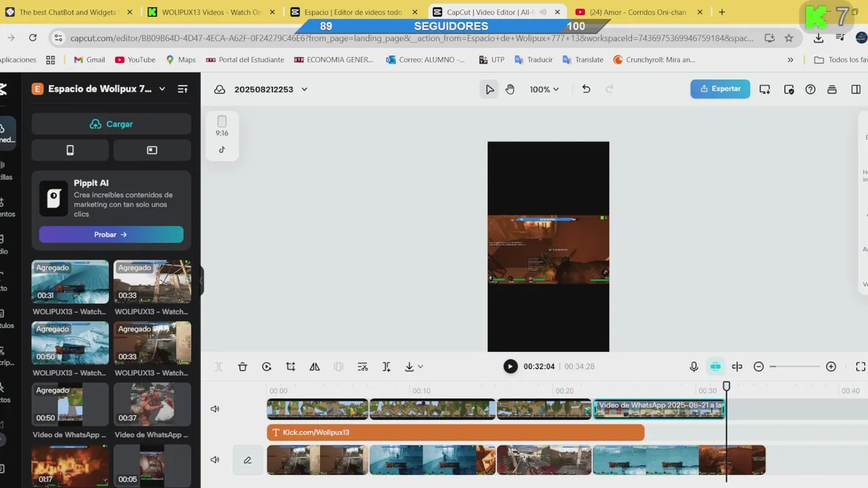Screen dimensions: 868x488
Task: Switch to Espacio Editor de videos tab
Action: 353,12
